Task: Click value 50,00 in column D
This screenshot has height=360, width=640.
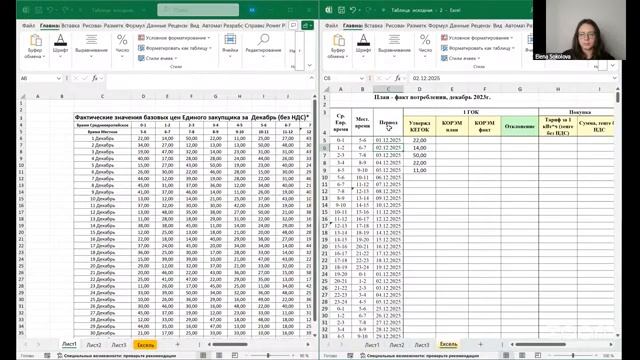Action: (419, 155)
